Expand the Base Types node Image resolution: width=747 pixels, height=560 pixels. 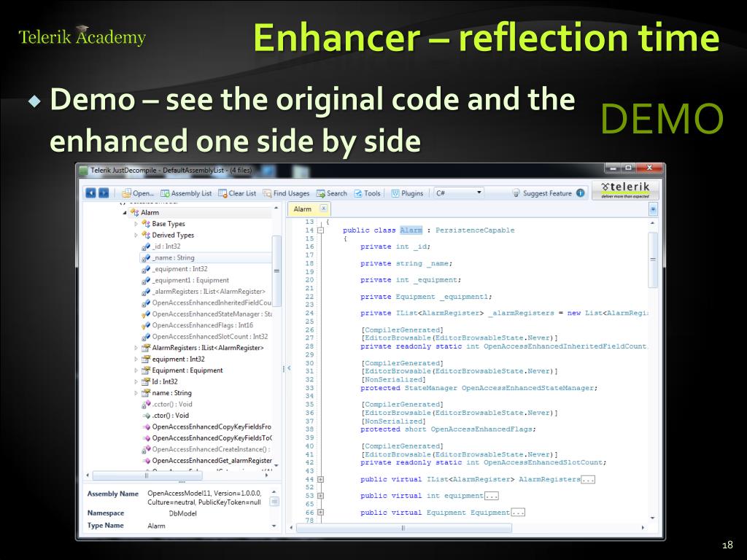pyautogui.click(x=136, y=224)
